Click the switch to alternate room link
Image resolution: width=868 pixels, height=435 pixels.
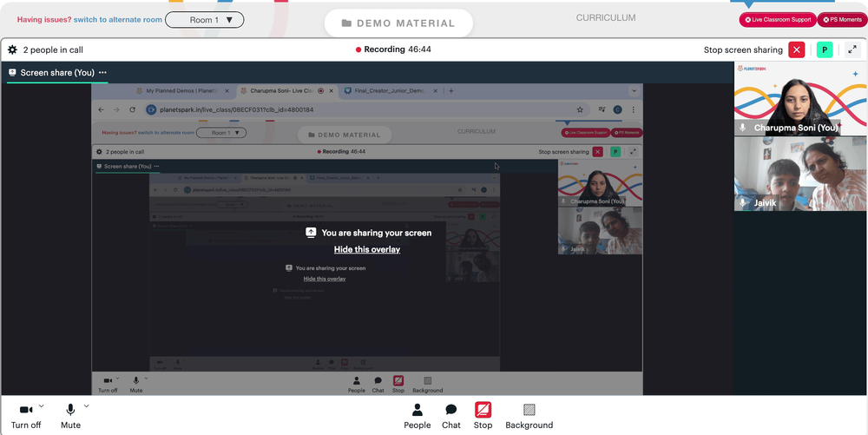coord(118,20)
